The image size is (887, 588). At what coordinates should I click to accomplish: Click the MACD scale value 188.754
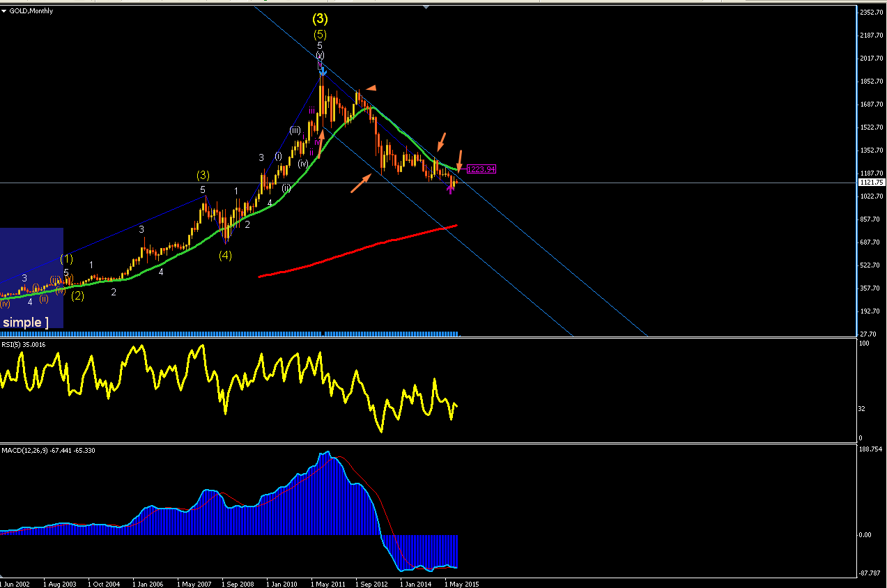pos(871,450)
